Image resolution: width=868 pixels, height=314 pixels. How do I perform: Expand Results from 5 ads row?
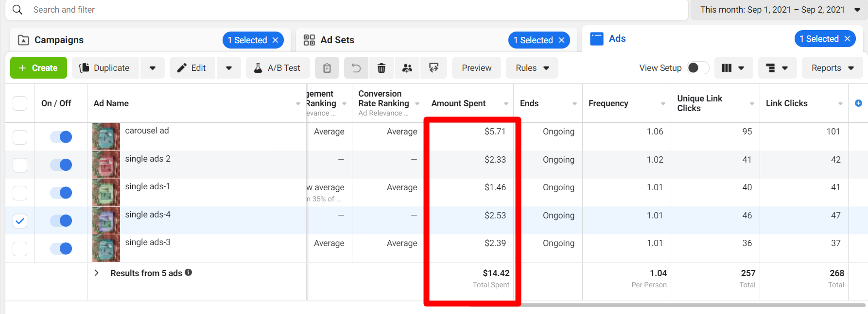point(97,273)
